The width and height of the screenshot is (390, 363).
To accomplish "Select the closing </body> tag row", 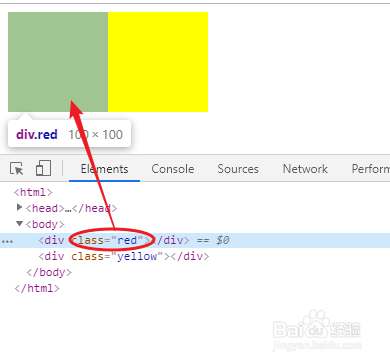I will [49, 272].
